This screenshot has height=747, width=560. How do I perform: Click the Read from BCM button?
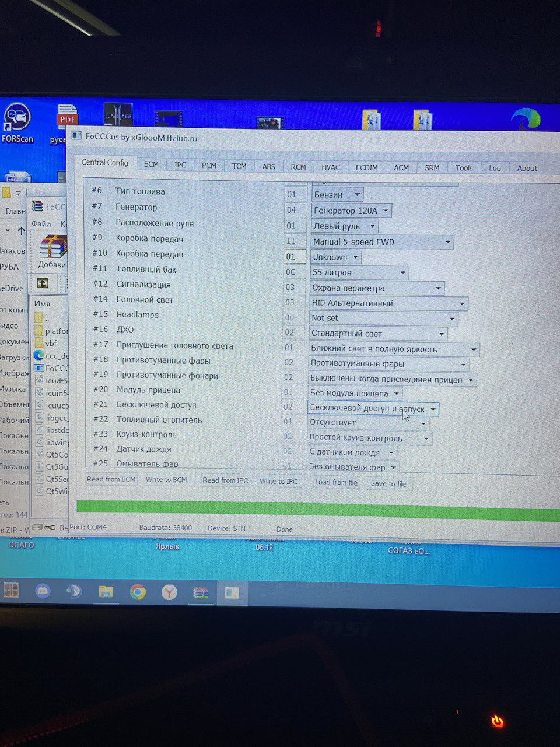coord(111,479)
